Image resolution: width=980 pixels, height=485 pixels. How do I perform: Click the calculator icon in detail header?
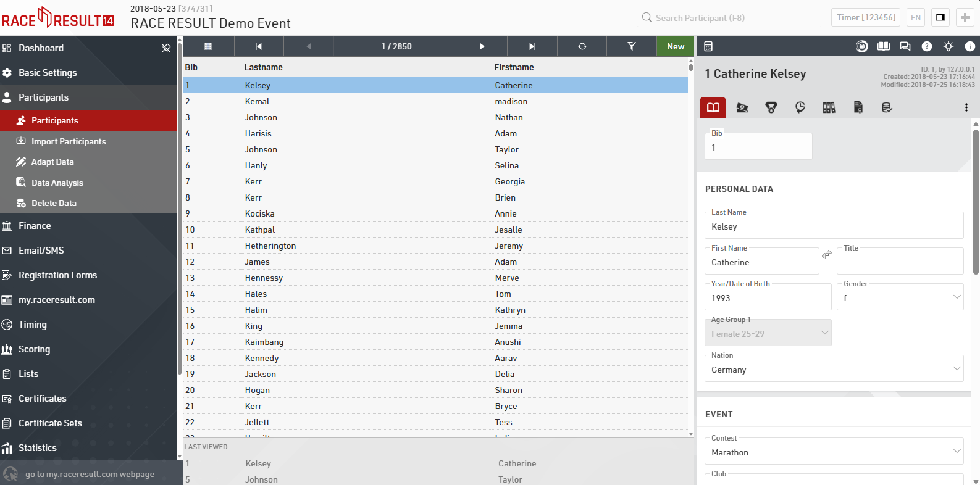708,46
